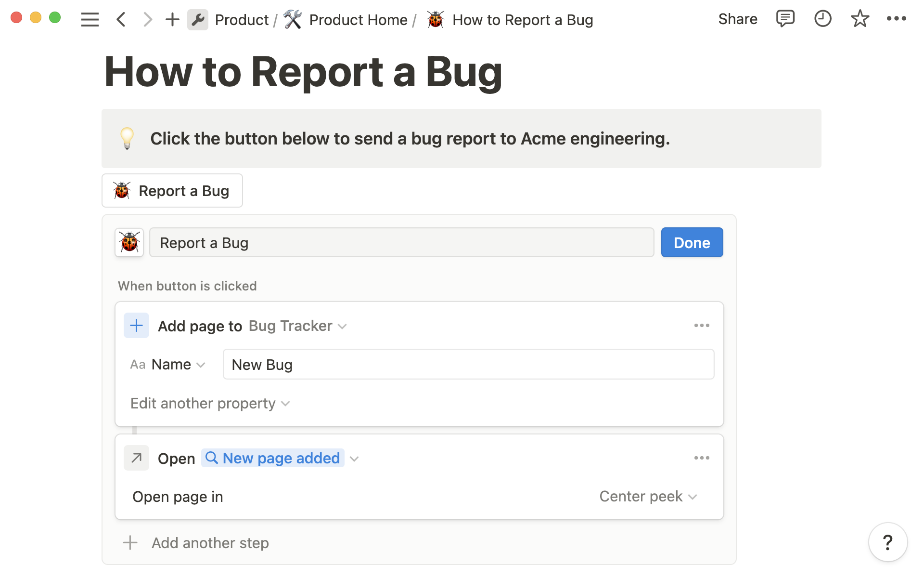
Task: Click the star/bookmark icon in toolbar
Action: (859, 19)
